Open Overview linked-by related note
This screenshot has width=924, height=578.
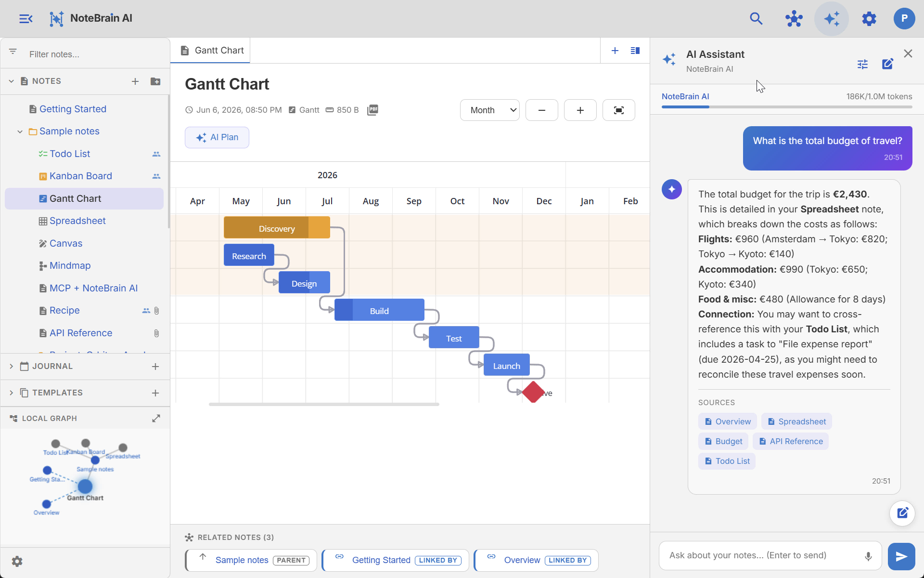(x=536, y=560)
